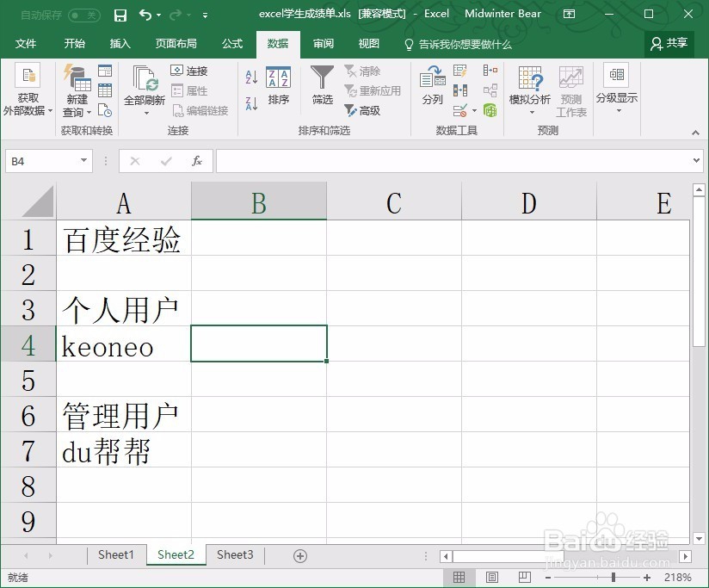Select the 视图 ribbon tab
The height and width of the screenshot is (588, 709).
[x=368, y=44]
